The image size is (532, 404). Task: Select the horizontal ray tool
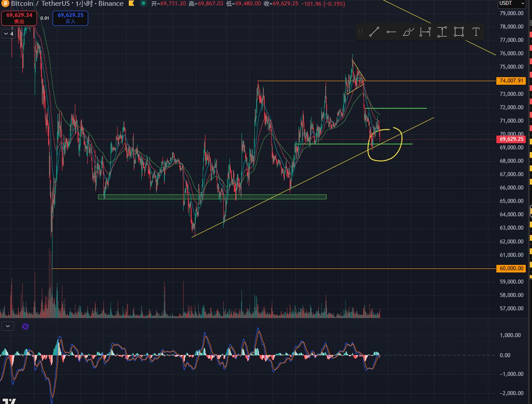[x=391, y=32]
